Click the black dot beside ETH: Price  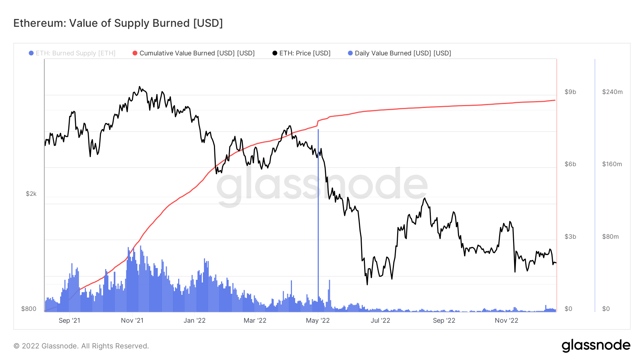pyautogui.click(x=275, y=53)
